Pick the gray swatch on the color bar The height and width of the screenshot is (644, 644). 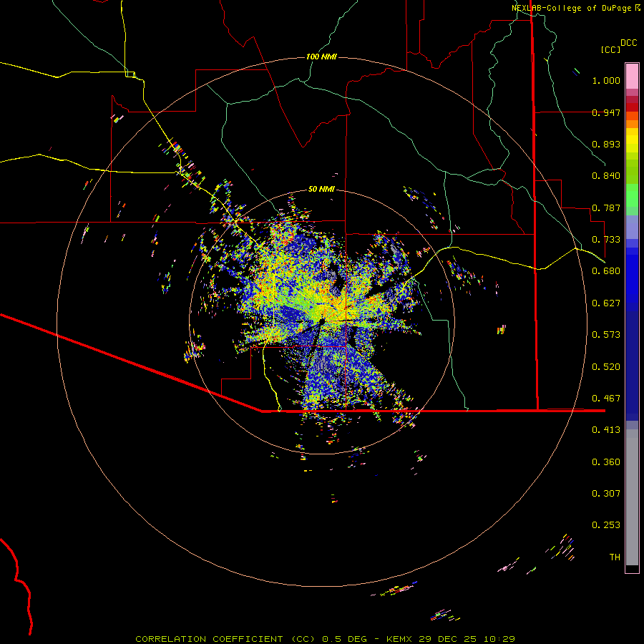pos(632,497)
